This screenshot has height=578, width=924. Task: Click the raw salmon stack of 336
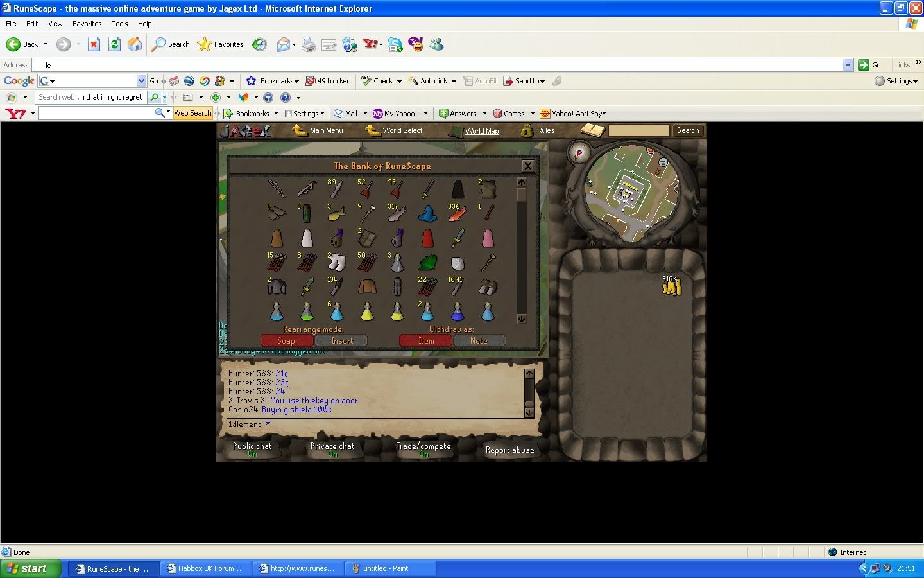[457, 215]
